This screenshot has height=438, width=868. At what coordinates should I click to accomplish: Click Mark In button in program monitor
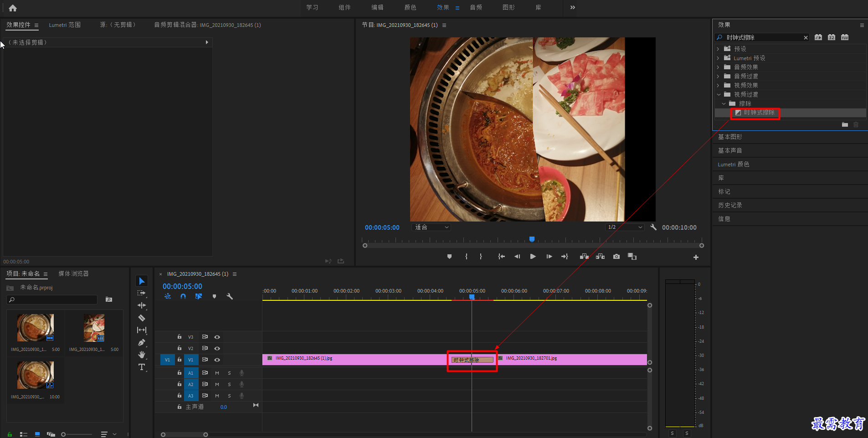click(466, 257)
